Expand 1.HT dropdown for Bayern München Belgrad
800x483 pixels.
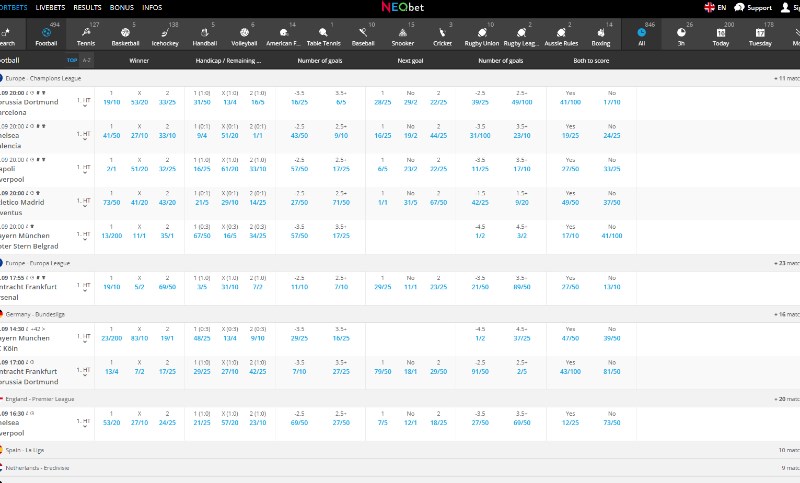(x=84, y=236)
